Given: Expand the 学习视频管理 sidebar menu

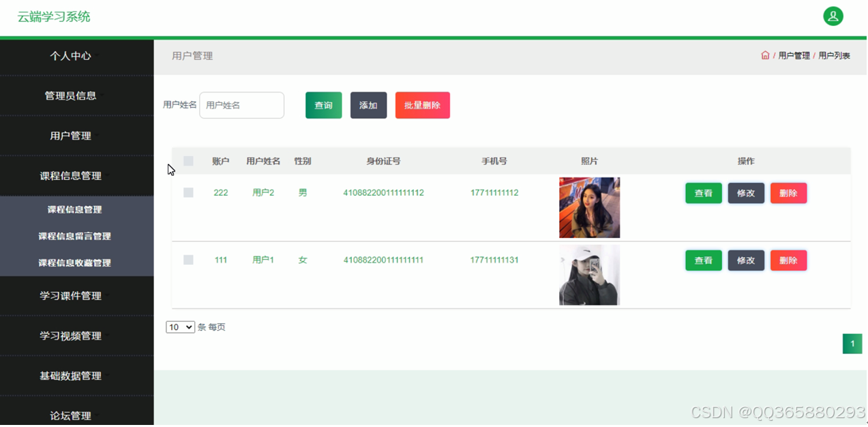Looking at the screenshot, I should (70, 336).
